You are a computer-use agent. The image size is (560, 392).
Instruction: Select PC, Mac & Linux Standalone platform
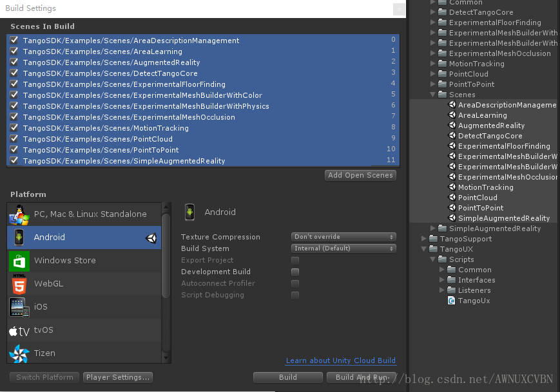tap(84, 214)
